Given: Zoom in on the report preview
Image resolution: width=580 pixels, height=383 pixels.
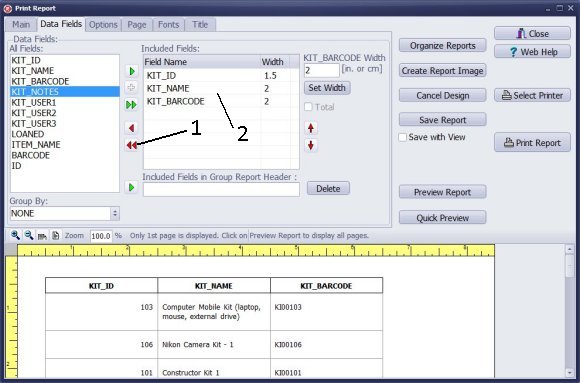Looking at the screenshot, I should [15, 235].
